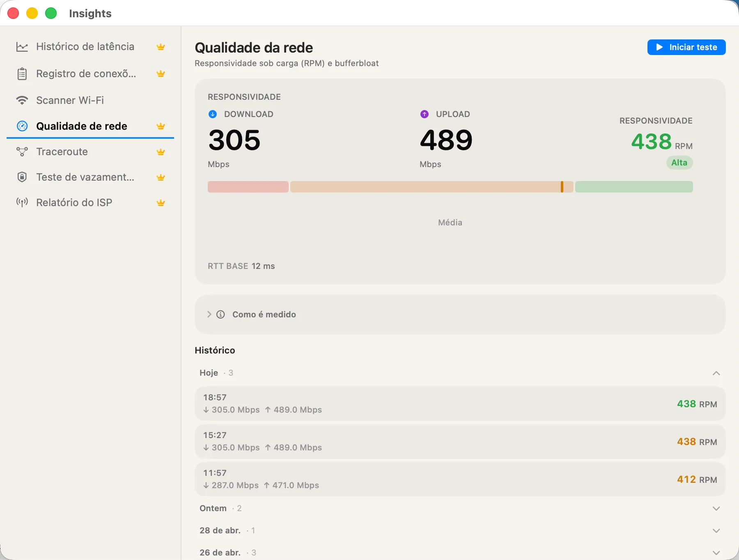Click the red segment of the responsiveness bar

point(248,187)
